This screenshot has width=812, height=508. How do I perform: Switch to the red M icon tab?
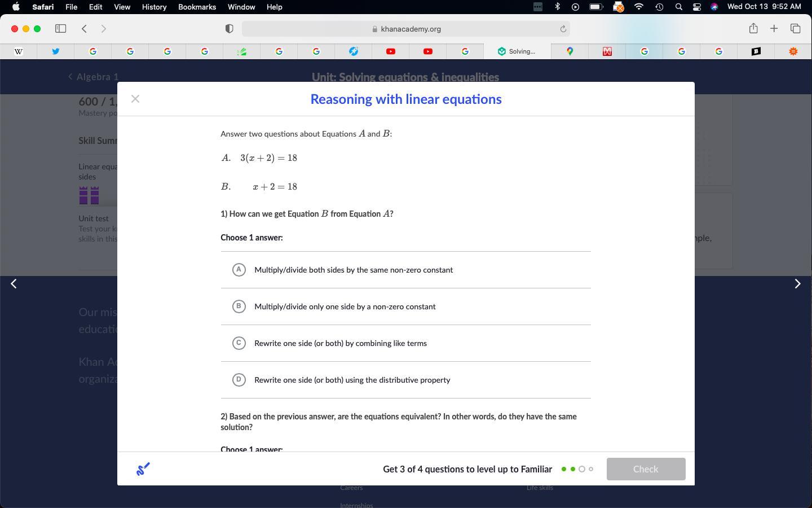point(607,51)
